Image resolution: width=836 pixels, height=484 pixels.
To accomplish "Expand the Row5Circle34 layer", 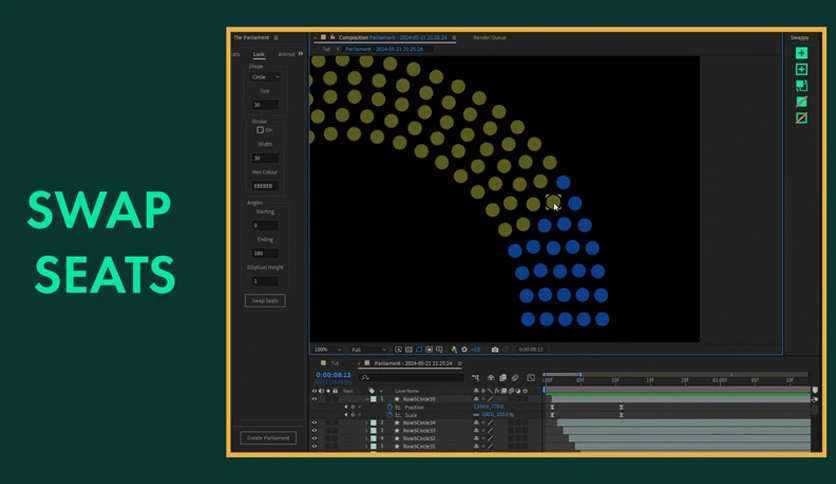I will 367,423.
